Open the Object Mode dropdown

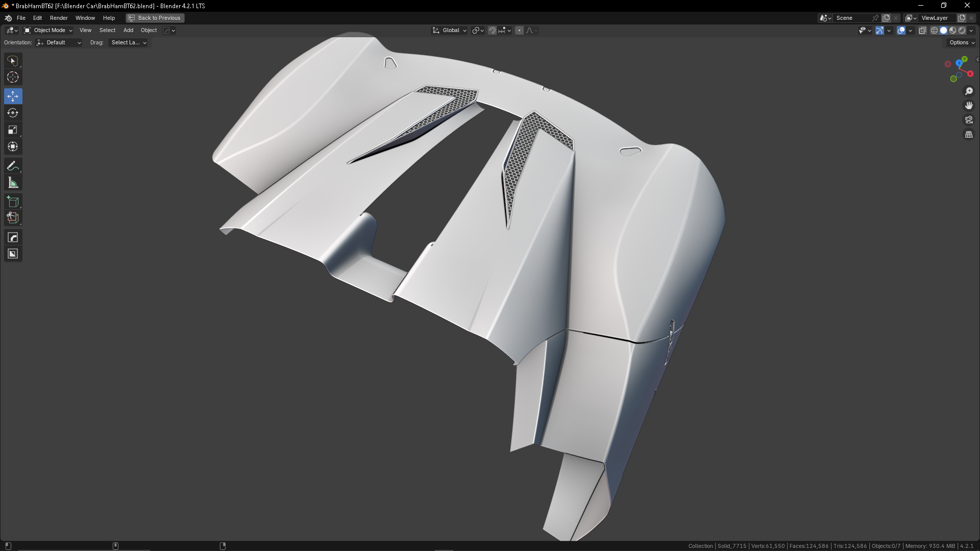pos(48,31)
